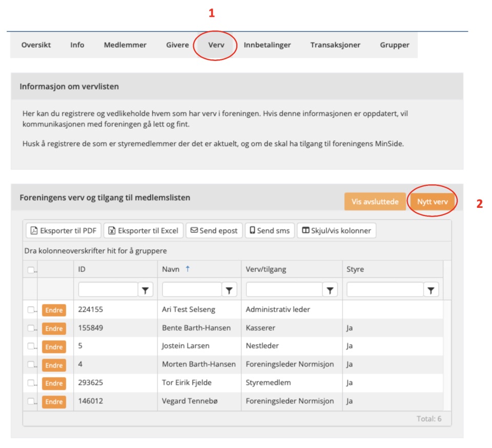Edit Jostein Larsen's role via Endre

point(54,347)
